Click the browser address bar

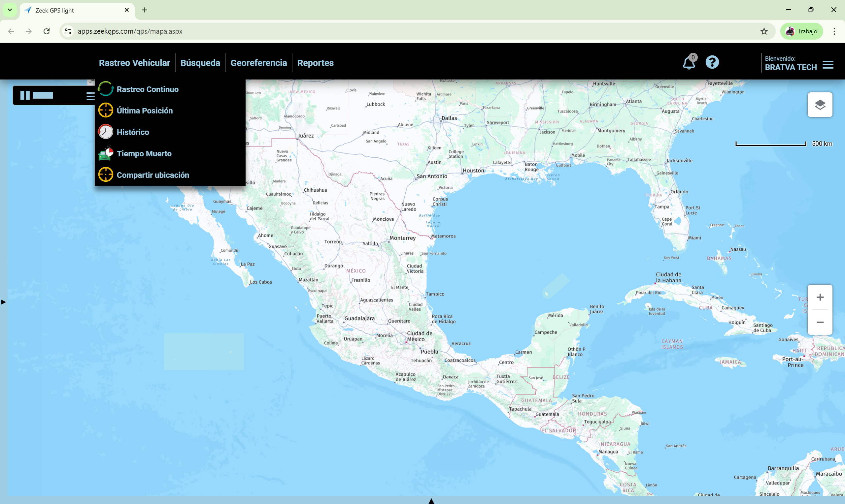[x=408, y=31]
